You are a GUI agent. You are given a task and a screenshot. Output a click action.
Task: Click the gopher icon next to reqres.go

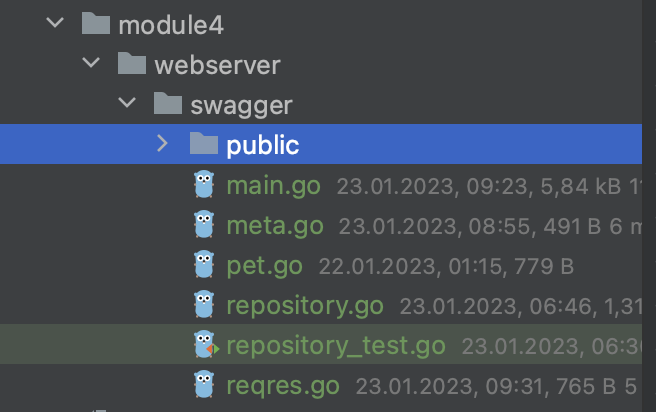[x=205, y=384]
